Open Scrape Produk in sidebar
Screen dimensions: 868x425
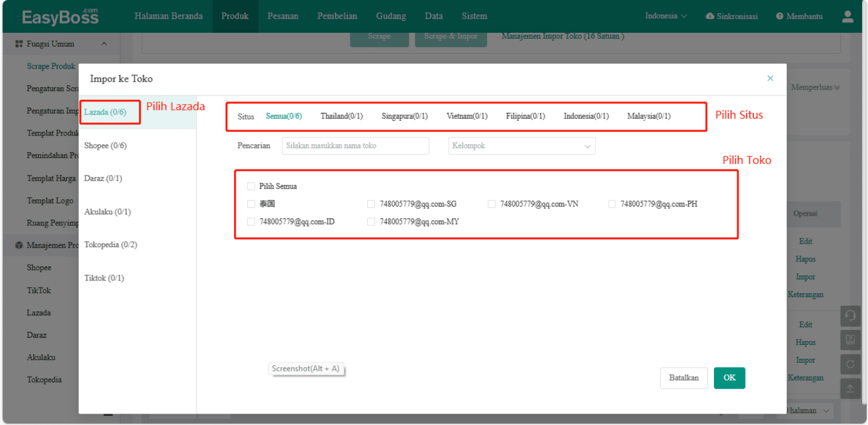coord(51,66)
